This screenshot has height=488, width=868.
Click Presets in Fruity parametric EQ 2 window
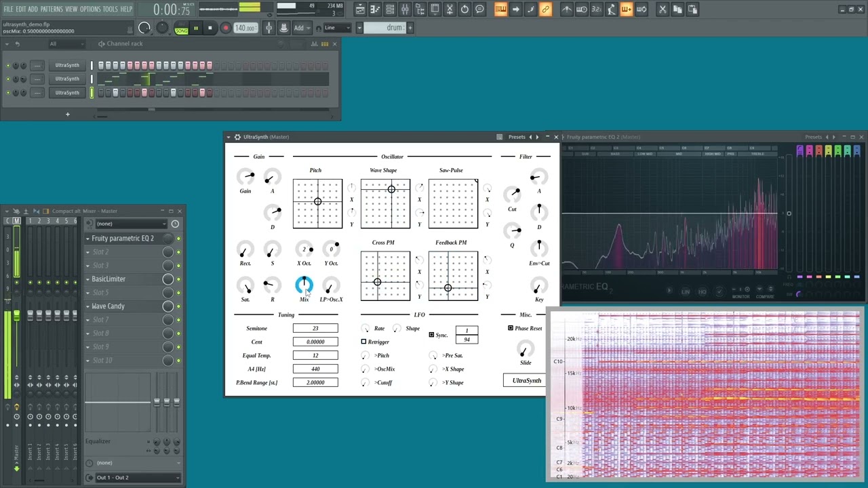pos(813,137)
